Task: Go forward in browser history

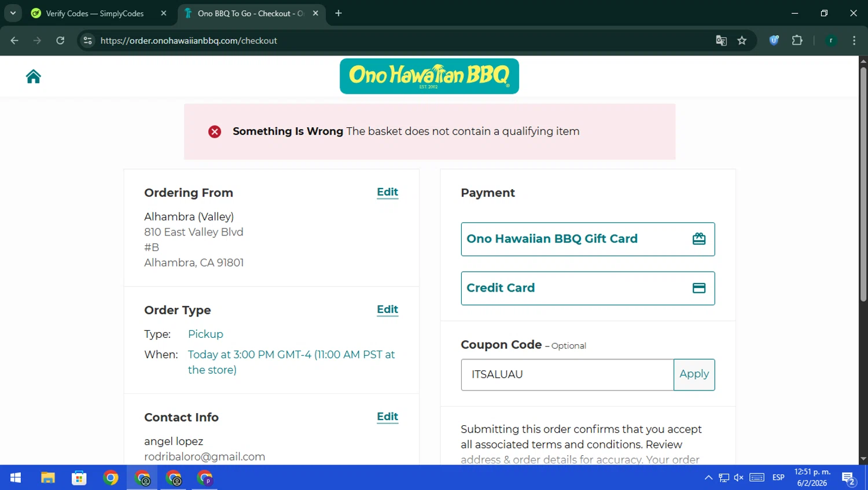Action: (37, 40)
